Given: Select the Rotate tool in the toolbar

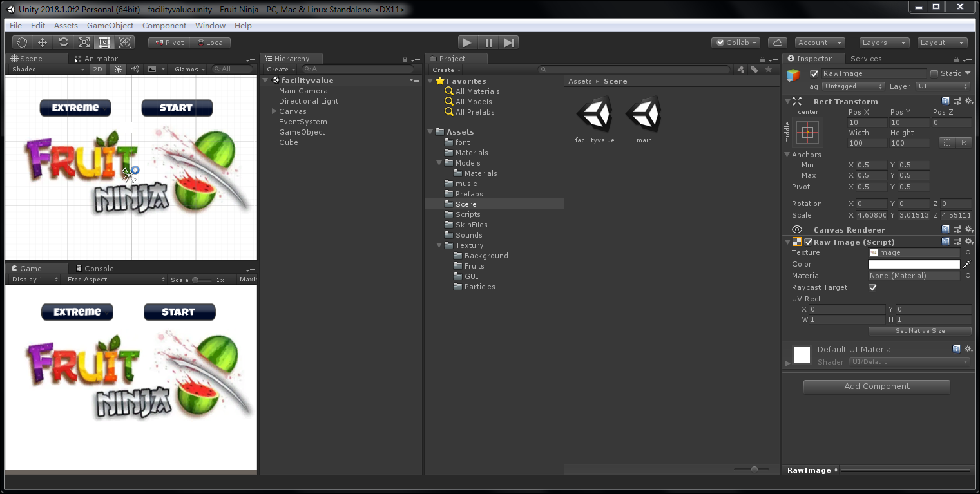Looking at the screenshot, I should point(63,43).
